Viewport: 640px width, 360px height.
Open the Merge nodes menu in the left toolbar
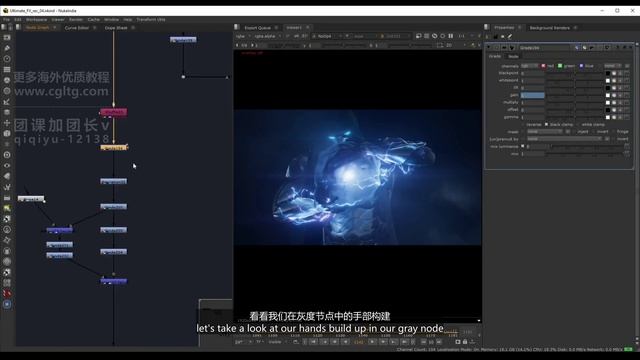(x=7, y=112)
